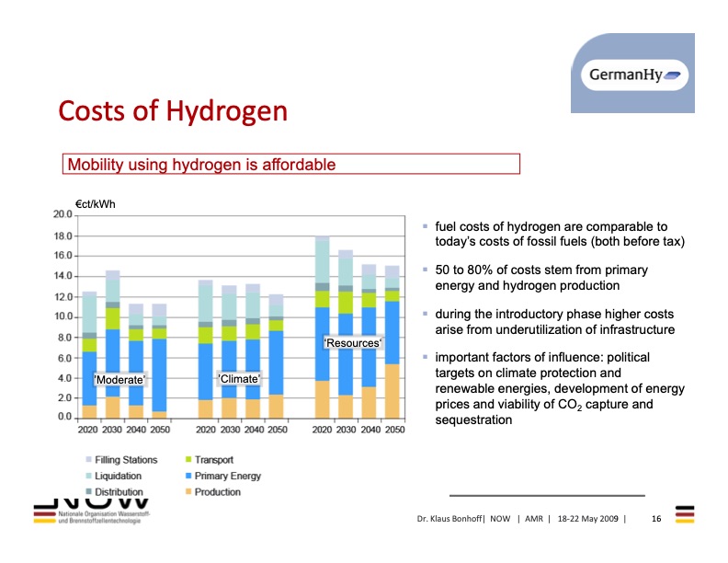Click the '18-22 May 2009' footer date
728x563 pixels.
pos(587,519)
